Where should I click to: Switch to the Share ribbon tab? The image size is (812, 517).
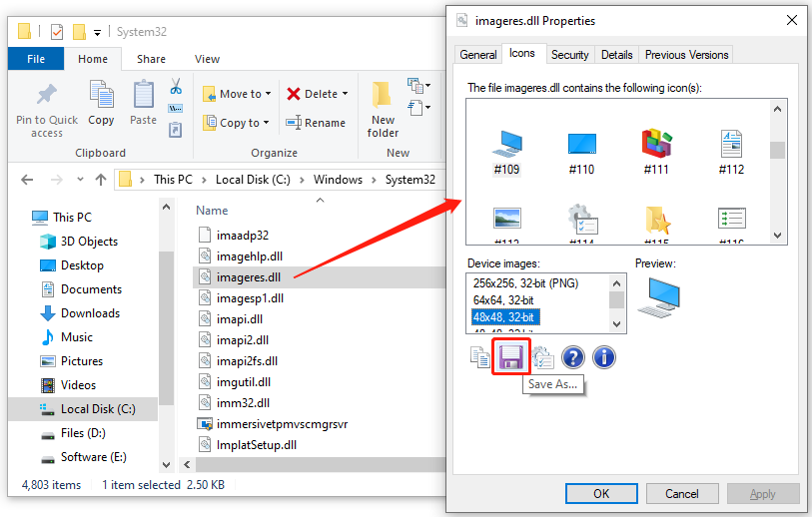coord(151,59)
